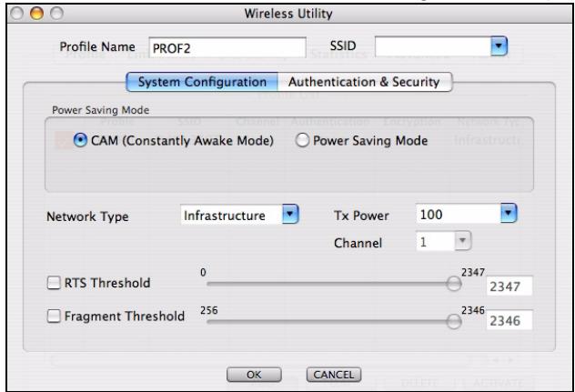Switch to Authentication & Security tab
Viewport: 575px width, 392px height.
pyautogui.click(x=365, y=82)
